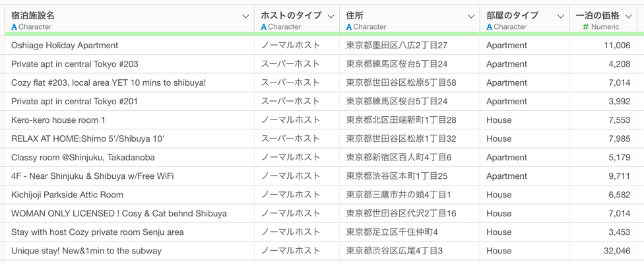This screenshot has width=644, height=264.
Task: Expand the ホストのタイプ column menu chevron
Action: [x=331, y=16]
